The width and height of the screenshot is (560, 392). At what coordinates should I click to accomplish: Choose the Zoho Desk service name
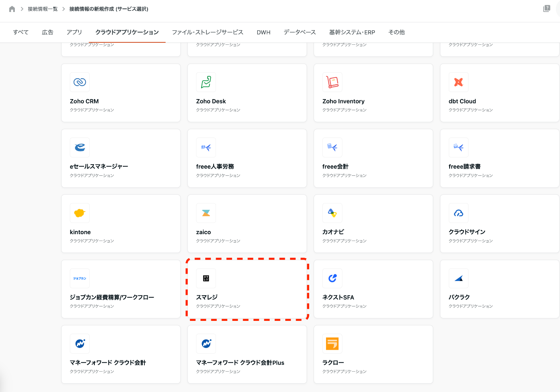[211, 101]
